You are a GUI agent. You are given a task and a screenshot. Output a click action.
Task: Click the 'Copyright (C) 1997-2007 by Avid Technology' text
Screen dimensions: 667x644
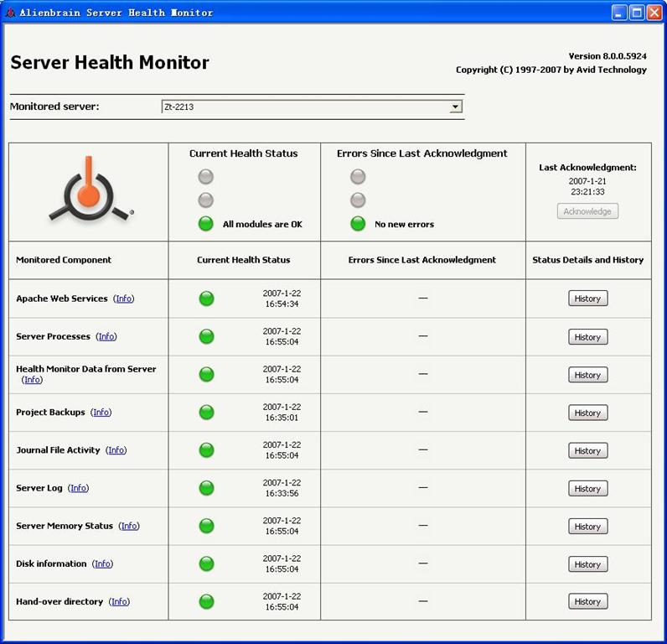point(551,70)
